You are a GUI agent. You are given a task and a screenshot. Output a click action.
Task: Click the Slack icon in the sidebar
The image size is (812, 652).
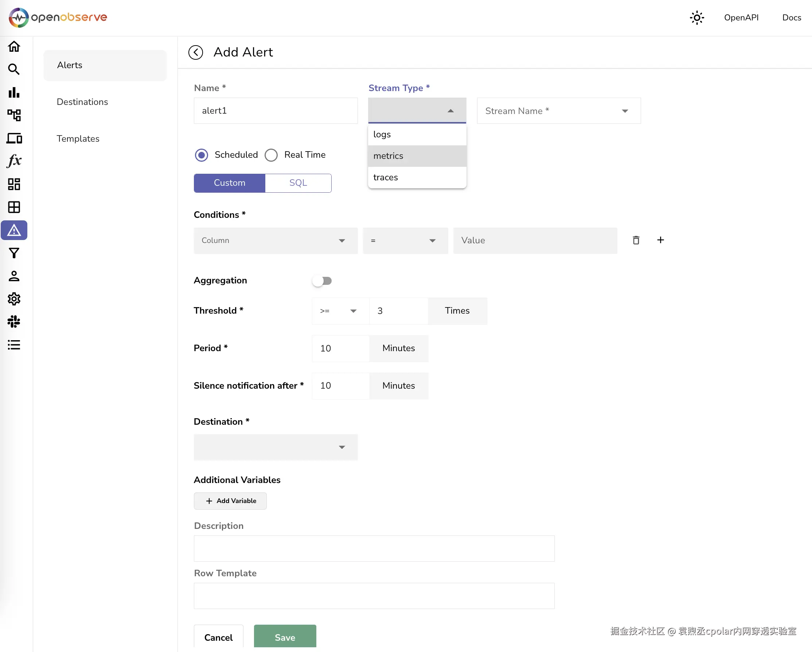(14, 322)
